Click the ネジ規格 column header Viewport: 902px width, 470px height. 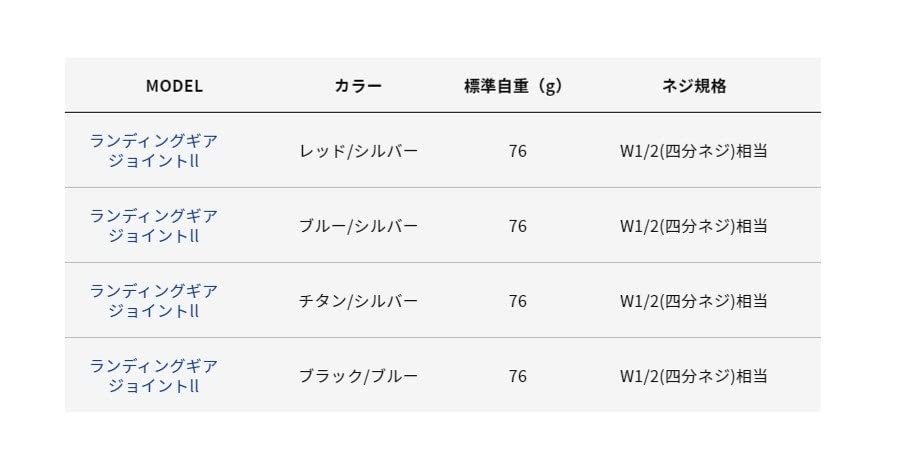(694, 86)
